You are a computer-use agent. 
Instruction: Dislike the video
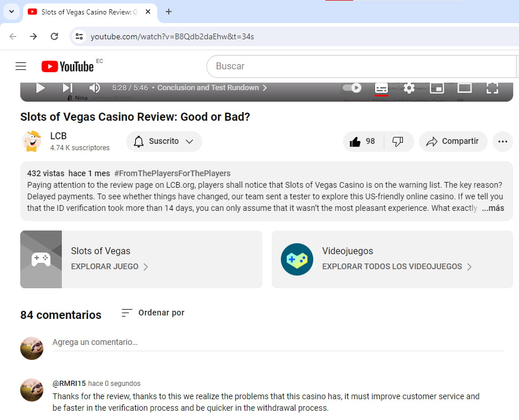point(398,142)
